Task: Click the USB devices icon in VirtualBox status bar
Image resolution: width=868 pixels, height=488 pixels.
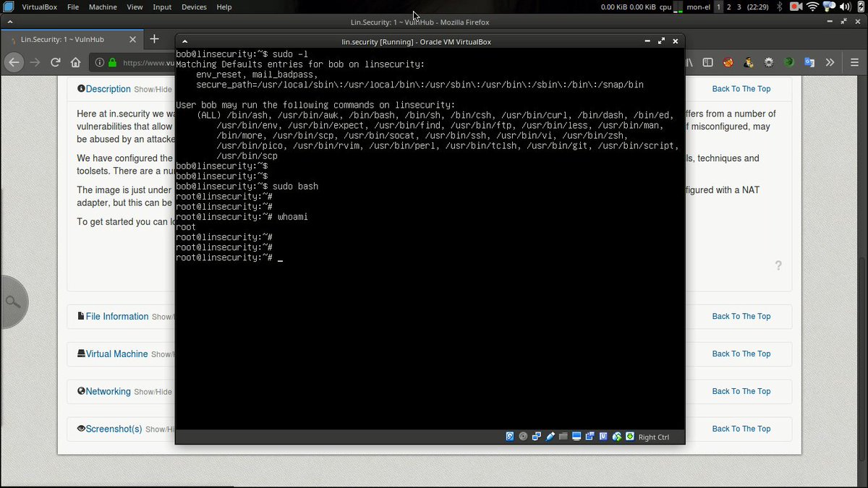Action: [x=550, y=437]
